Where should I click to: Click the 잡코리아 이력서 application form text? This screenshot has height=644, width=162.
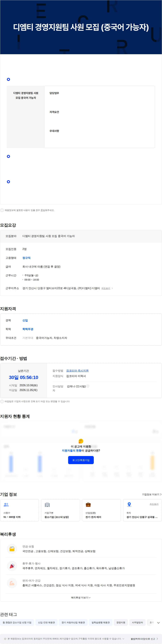(x=76, y=376)
